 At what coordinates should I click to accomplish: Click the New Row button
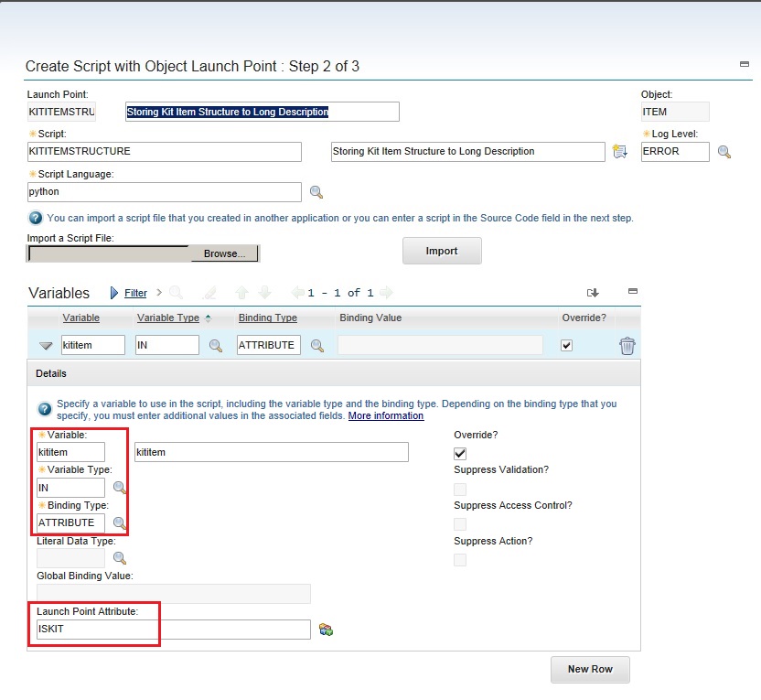coord(590,670)
